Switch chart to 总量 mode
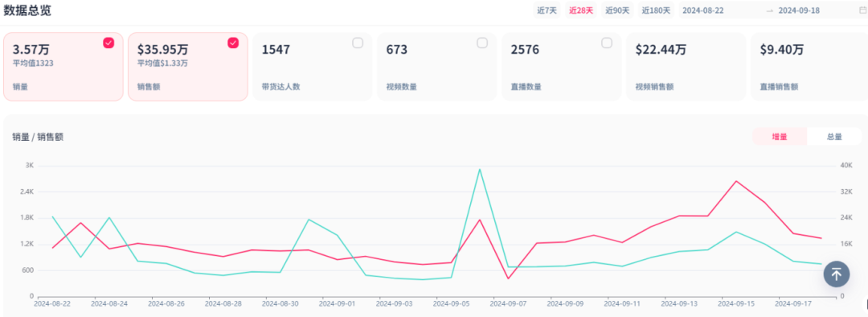 click(x=834, y=136)
